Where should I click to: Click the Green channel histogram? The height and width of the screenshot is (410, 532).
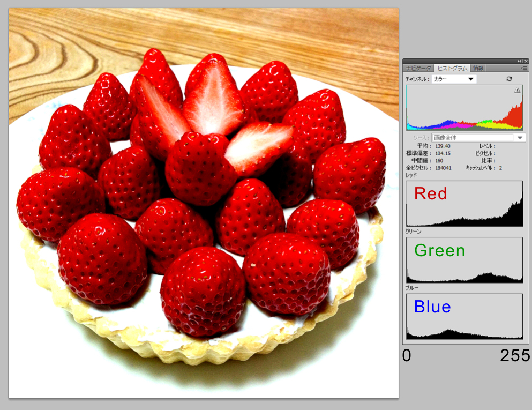[x=464, y=260]
